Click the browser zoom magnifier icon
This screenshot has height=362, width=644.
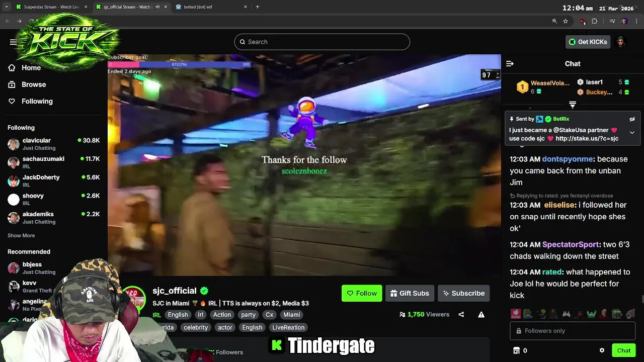554,21
